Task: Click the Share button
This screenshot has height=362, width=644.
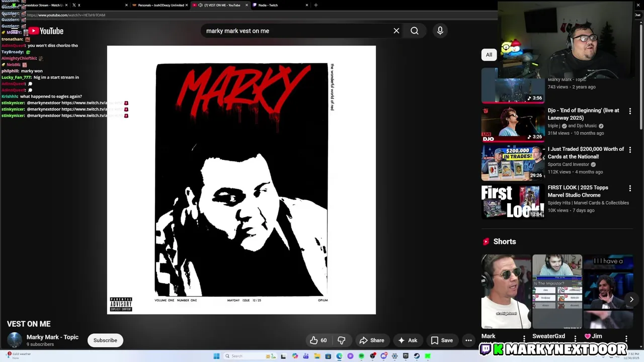Action: click(x=372, y=340)
